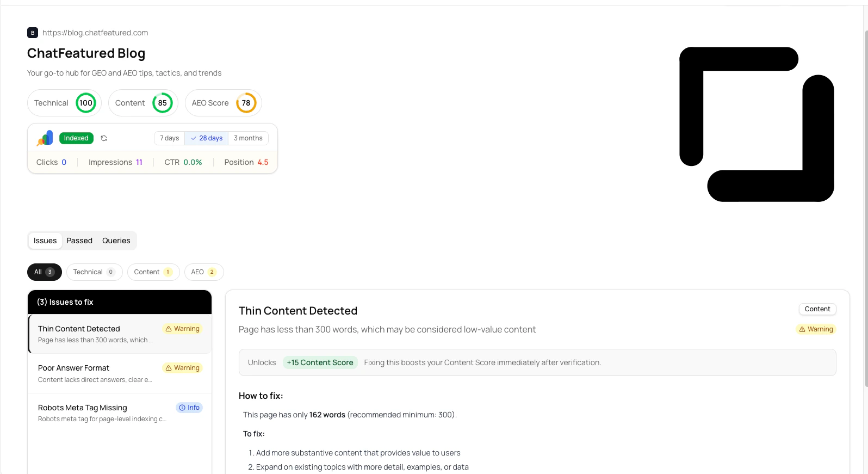
Task: Select the Poor Answer Format issue
Action: [120, 373]
